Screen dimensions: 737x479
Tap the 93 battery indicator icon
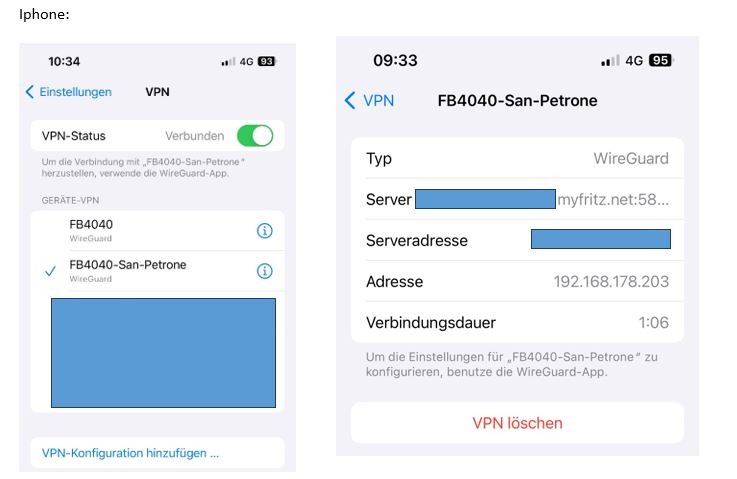click(x=267, y=62)
